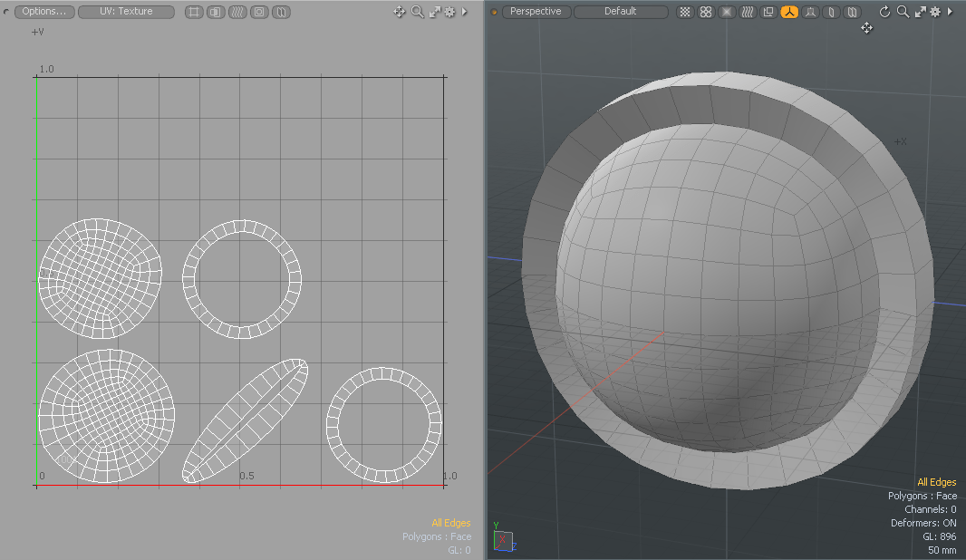
Task: Toggle the UV border display icon
Action: click(x=194, y=11)
